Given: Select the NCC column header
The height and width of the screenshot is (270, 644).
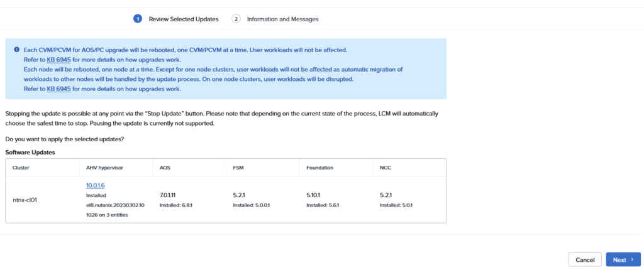Looking at the screenshot, I should click(386, 168).
